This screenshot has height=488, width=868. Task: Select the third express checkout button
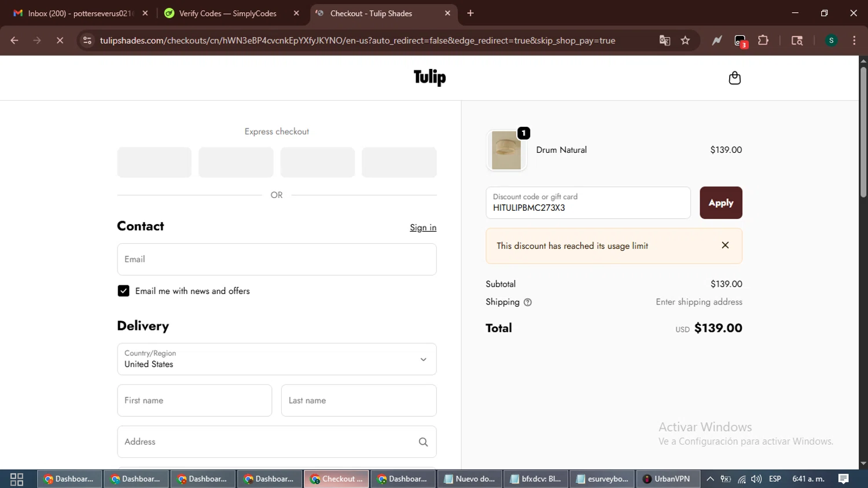point(318,162)
